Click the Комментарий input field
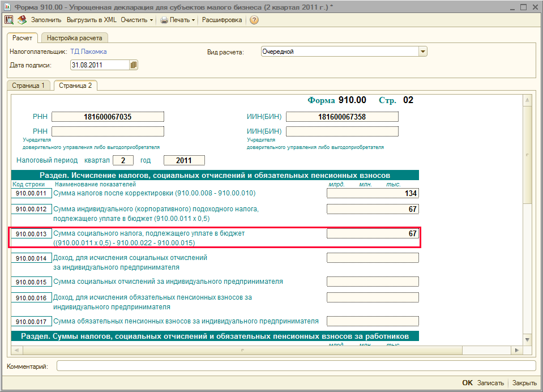Viewport: 543px width, 392px height. [296, 366]
